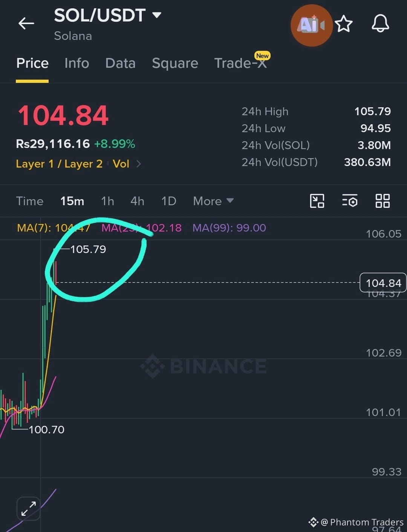This screenshot has height=532, width=407.
Task: Switch to the Price tab
Action: coord(32,63)
